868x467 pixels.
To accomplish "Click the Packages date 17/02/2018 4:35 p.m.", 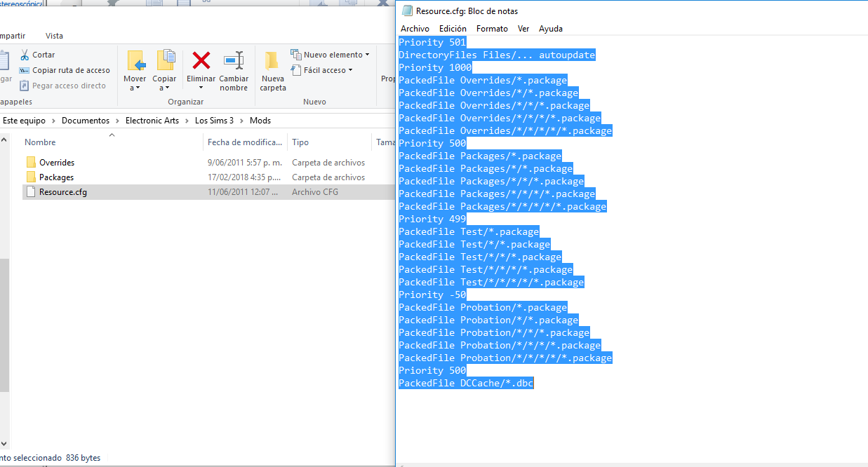I will pos(245,177).
